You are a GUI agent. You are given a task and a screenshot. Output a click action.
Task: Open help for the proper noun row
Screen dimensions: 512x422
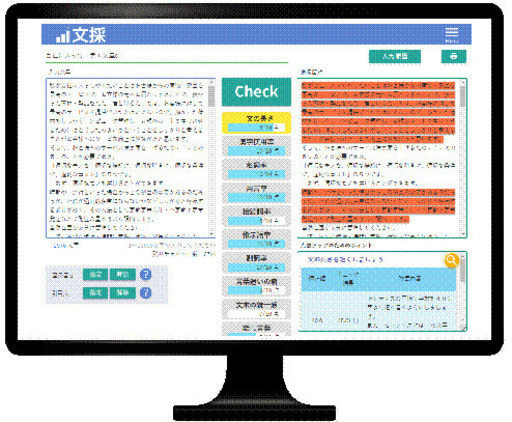click(146, 274)
